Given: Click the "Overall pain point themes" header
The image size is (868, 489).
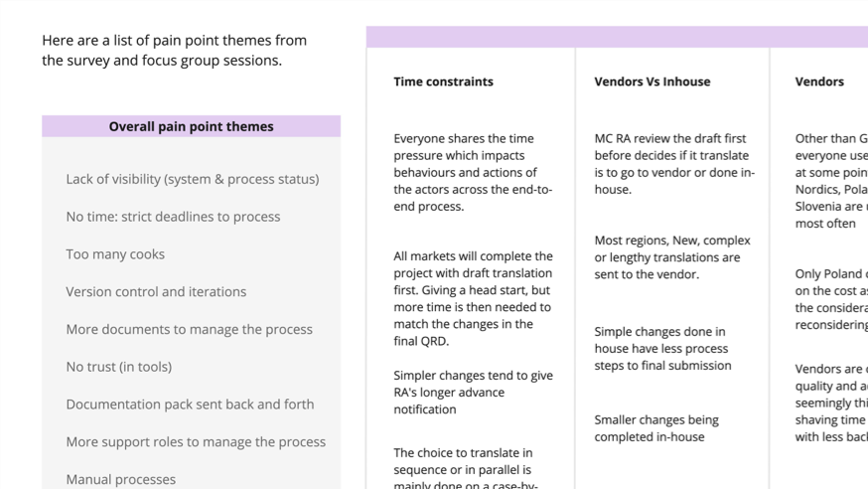Looking at the screenshot, I should coord(191,126).
